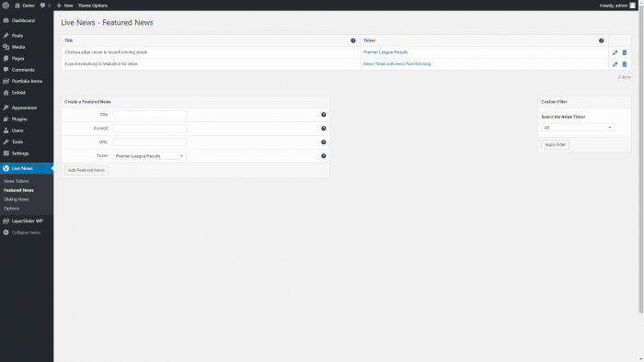This screenshot has height=362, width=644.
Task: Click the URL input field
Action: tap(149, 141)
